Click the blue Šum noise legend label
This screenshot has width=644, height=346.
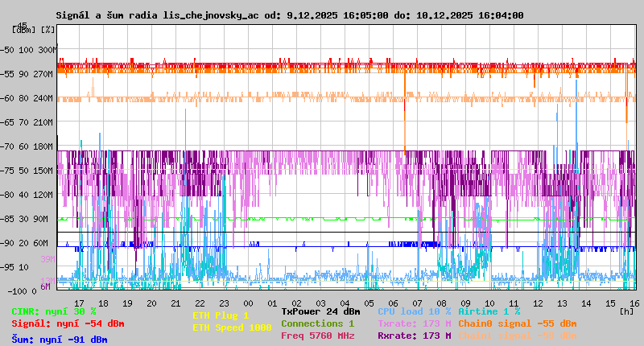60,339
